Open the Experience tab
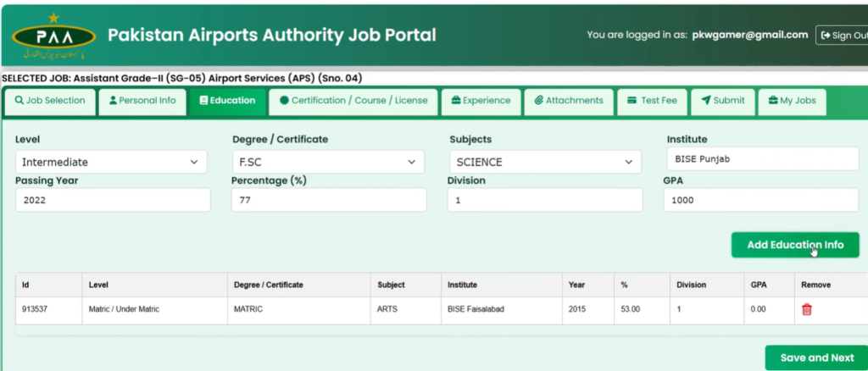This screenshot has width=868, height=371. pyautogui.click(x=481, y=101)
